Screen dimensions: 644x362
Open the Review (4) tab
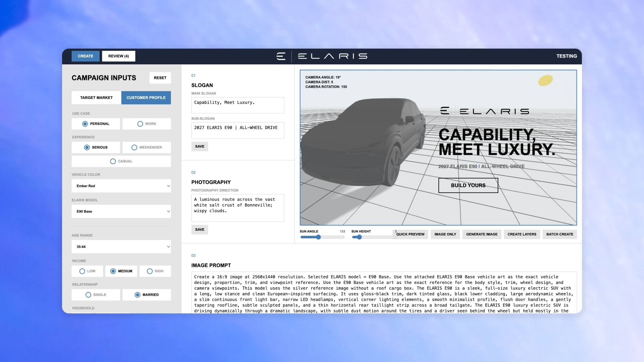(118, 56)
